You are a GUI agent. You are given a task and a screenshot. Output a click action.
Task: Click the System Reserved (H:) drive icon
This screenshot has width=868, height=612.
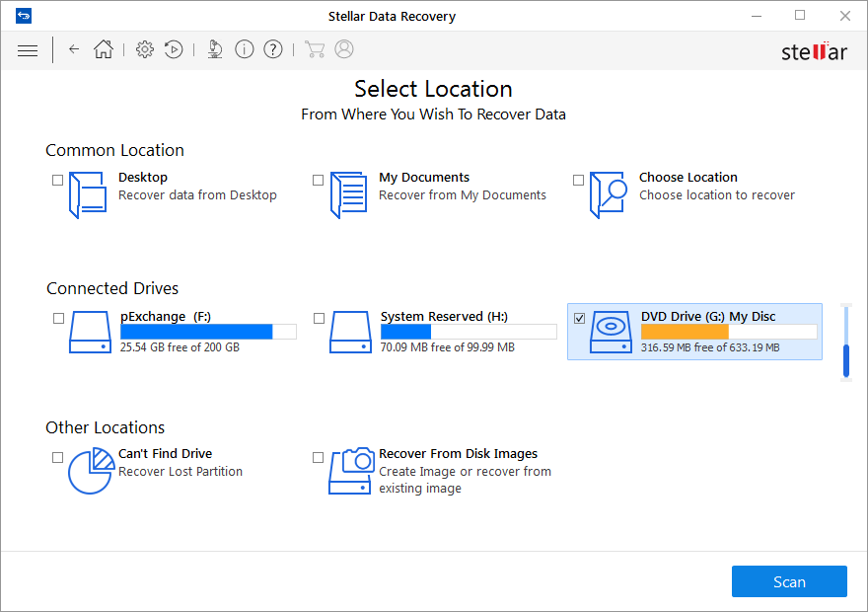point(350,332)
